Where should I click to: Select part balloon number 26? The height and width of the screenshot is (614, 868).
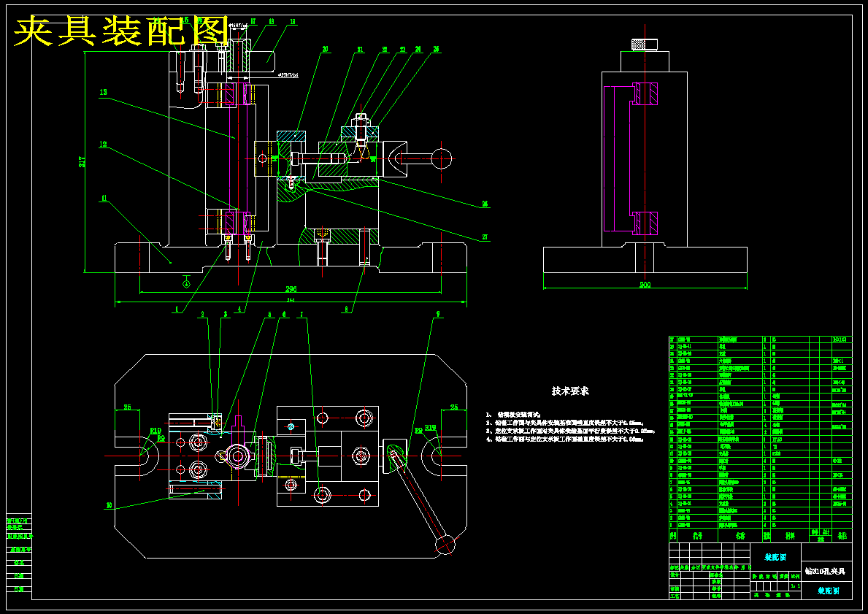point(485,204)
